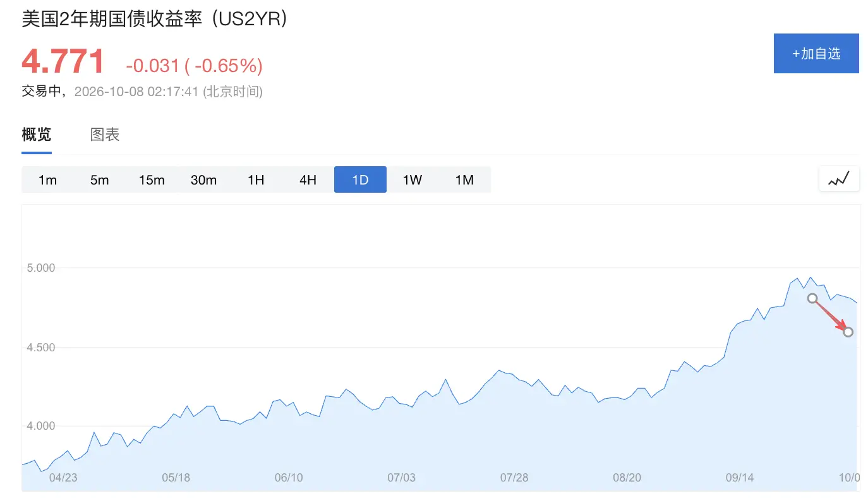Viewport: 868px width, 503px height.
Task: Select the 1W interval
Action: click(413, 180)
